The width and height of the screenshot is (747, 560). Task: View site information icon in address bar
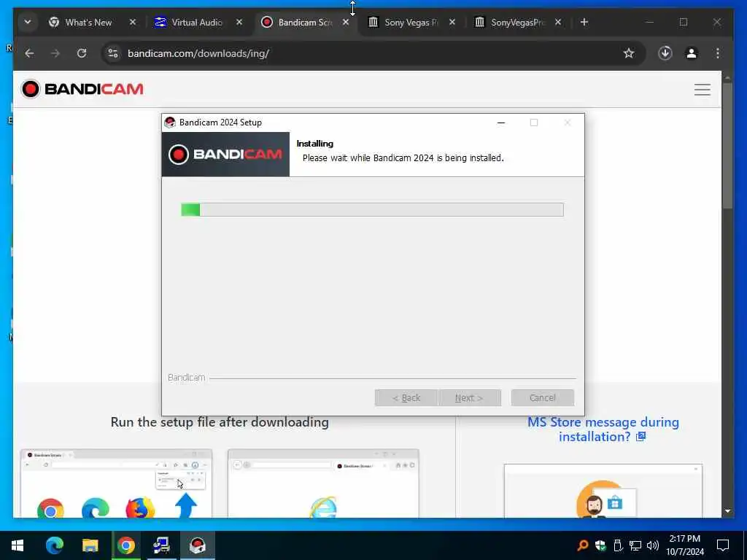pyautogui.click(x=113, y=53)
